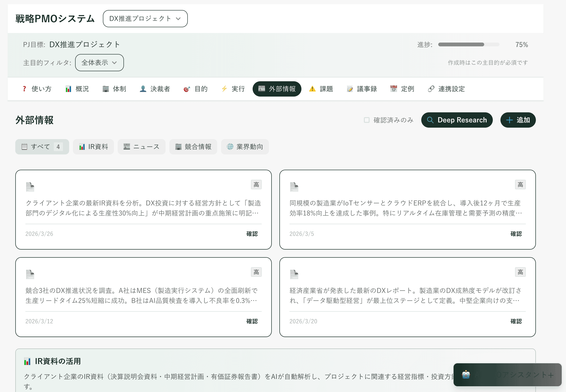Mark the IR資料 card dated 2026/3/26 as 確認
566x392 pixels.
click(252, 234)
